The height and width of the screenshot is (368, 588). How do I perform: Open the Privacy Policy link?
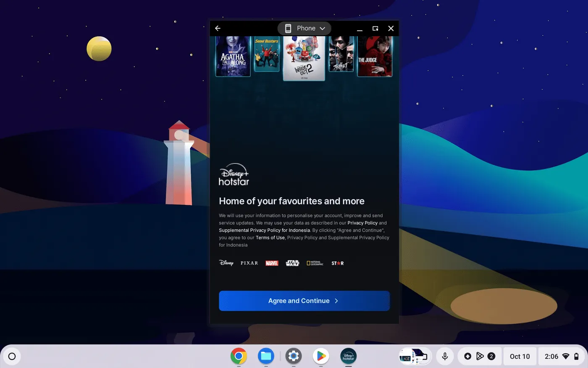coord(362,223)
